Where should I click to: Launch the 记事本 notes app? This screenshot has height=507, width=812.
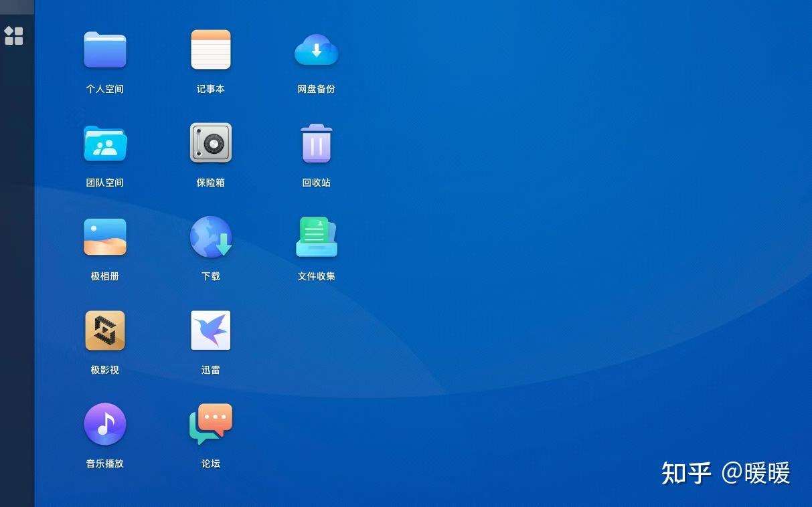[210, 49]
